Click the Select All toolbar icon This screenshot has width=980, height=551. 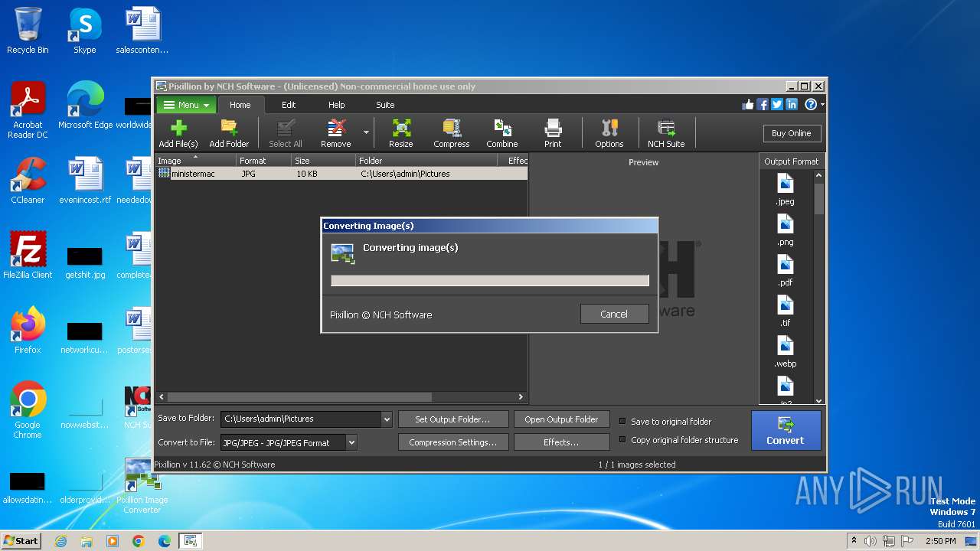coord(286,134)
